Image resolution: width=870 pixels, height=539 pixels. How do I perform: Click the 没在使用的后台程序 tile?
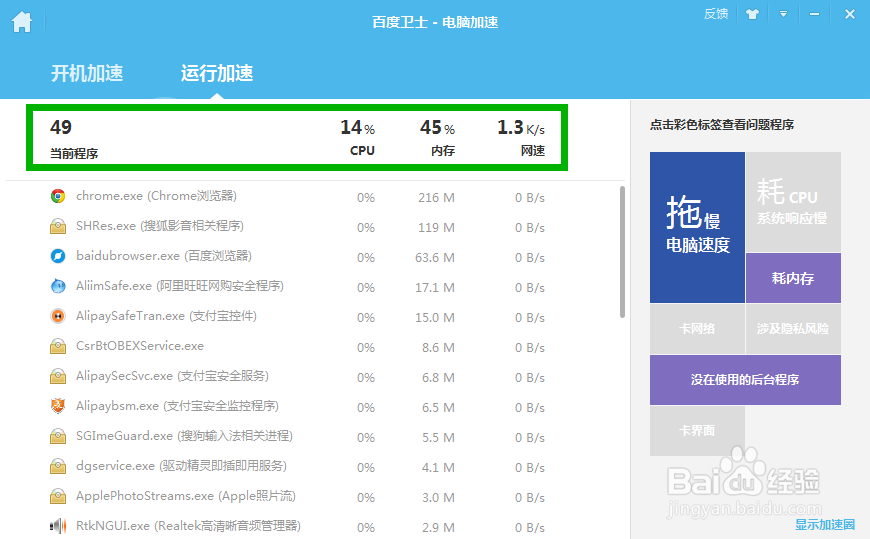(x=745, y=380)
